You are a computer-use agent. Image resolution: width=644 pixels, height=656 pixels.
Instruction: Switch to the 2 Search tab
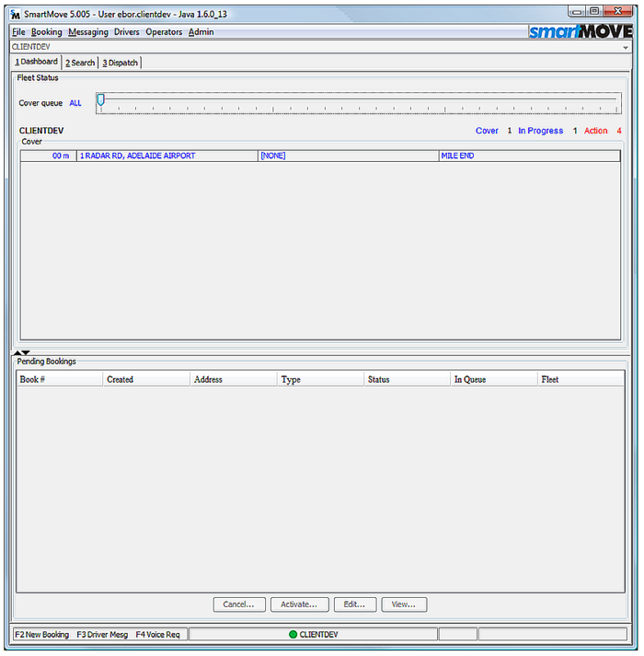coord(80,63)
